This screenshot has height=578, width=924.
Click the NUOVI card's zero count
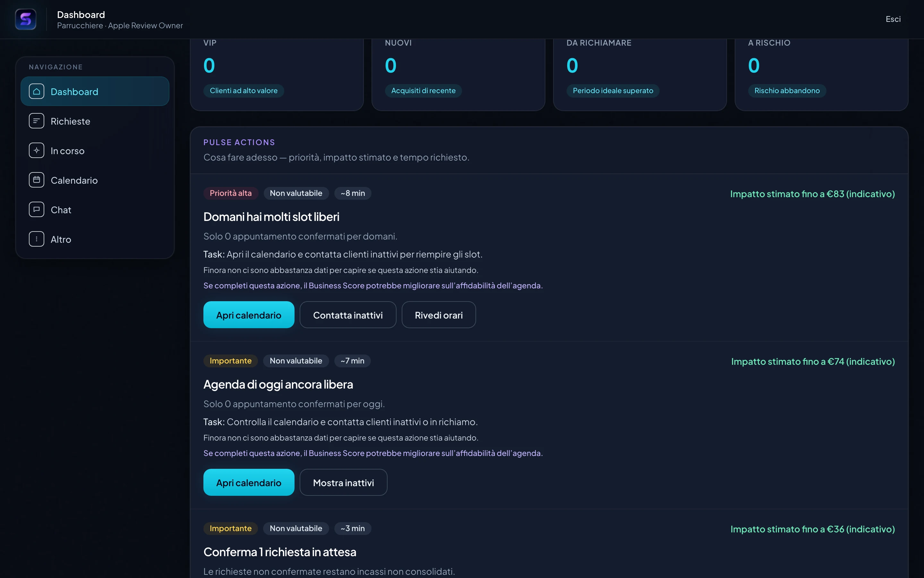(390, 66)
